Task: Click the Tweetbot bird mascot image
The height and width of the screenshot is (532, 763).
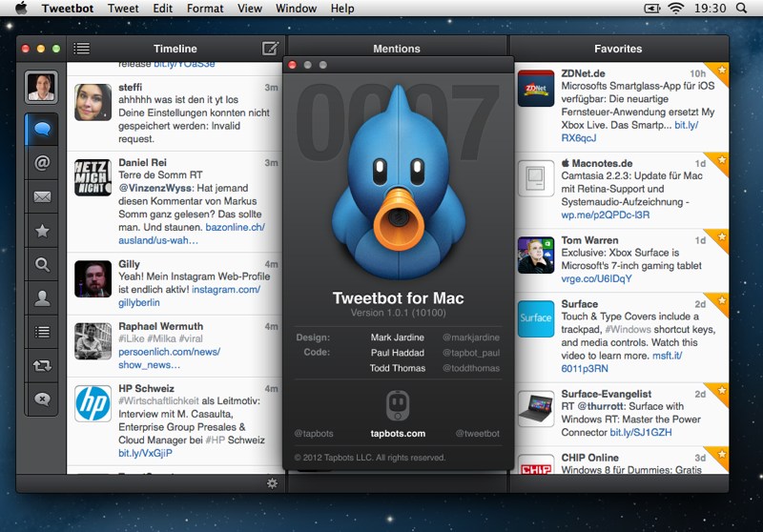Action: point(398,182)
